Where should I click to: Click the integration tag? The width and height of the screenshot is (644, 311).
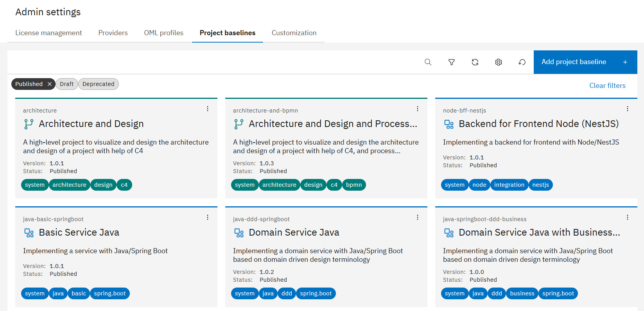pyautogui.click(x=509, y=185)
